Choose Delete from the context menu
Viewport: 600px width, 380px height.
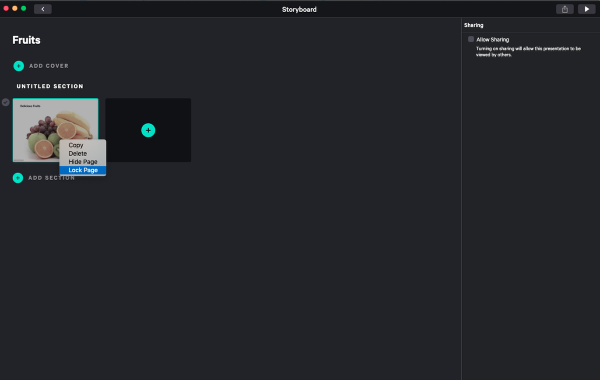pos(83,153)
